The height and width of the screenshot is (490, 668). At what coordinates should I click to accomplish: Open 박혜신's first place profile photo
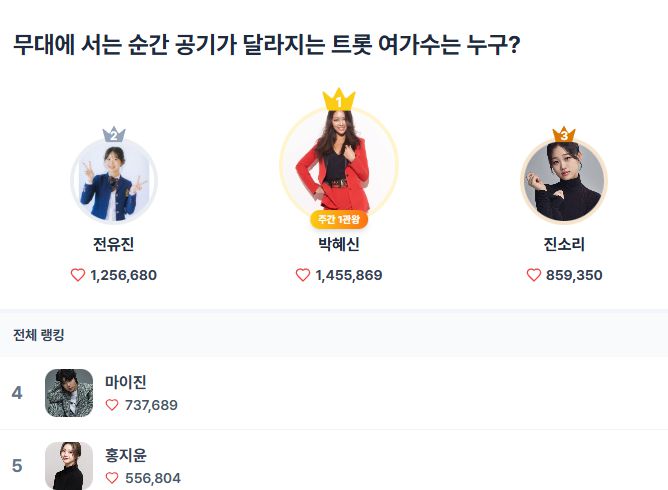click(339, 160)
